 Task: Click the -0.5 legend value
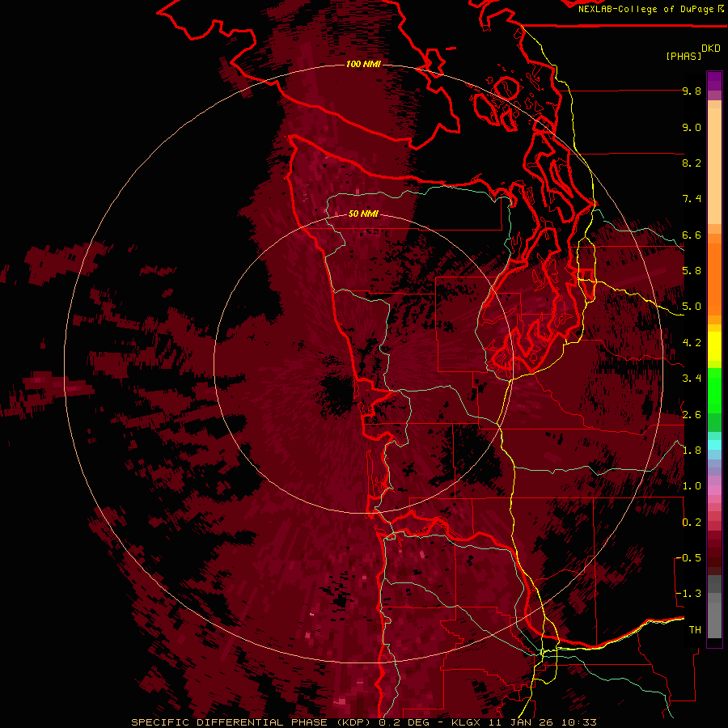(688, 558)
